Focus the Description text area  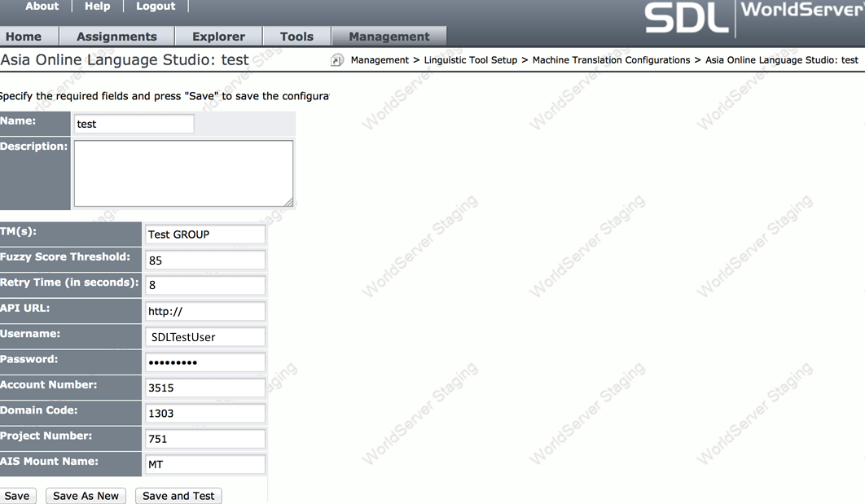184,173
